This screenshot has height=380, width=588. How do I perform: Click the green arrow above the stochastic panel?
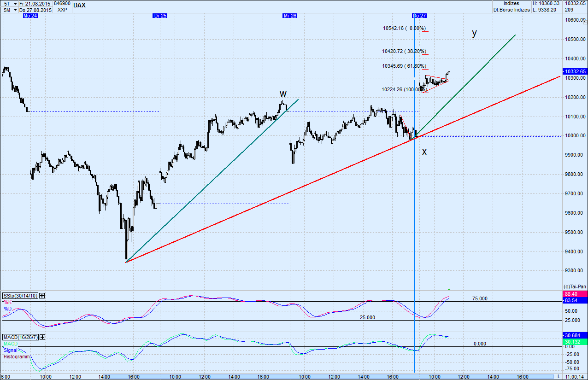450,289
